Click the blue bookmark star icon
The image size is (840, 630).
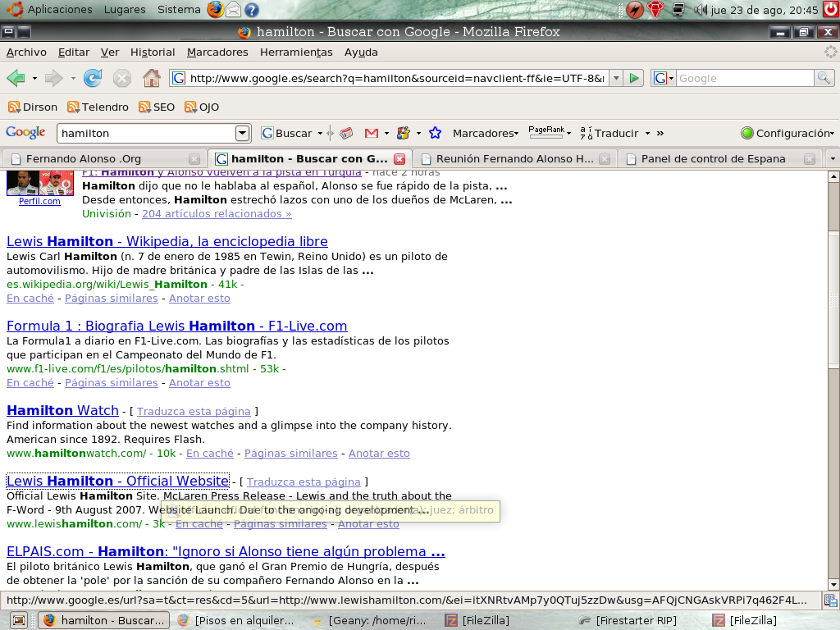(x=435, y=133)
